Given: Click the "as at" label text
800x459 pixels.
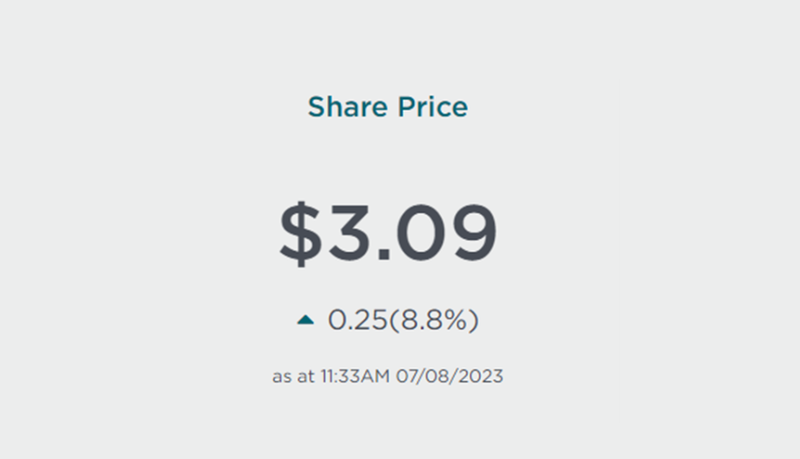Looking at the screenshot, I should tap(292, 377).
